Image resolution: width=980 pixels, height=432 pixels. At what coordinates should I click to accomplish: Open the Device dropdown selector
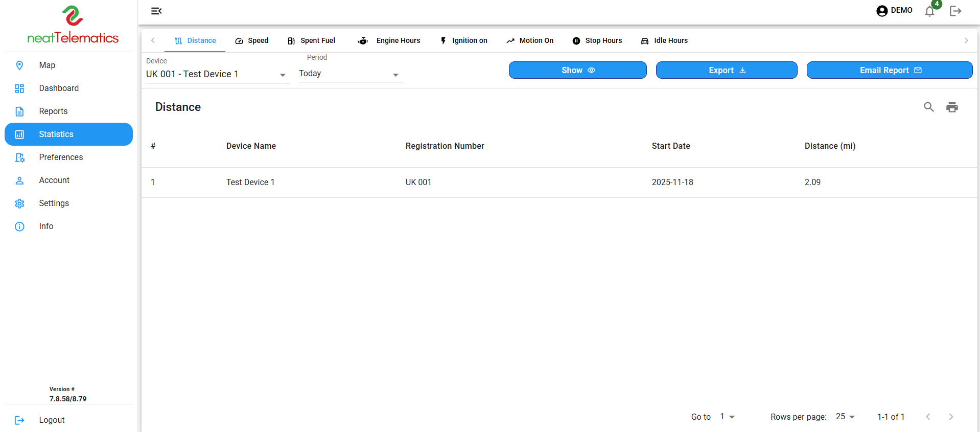pos(217,74)
